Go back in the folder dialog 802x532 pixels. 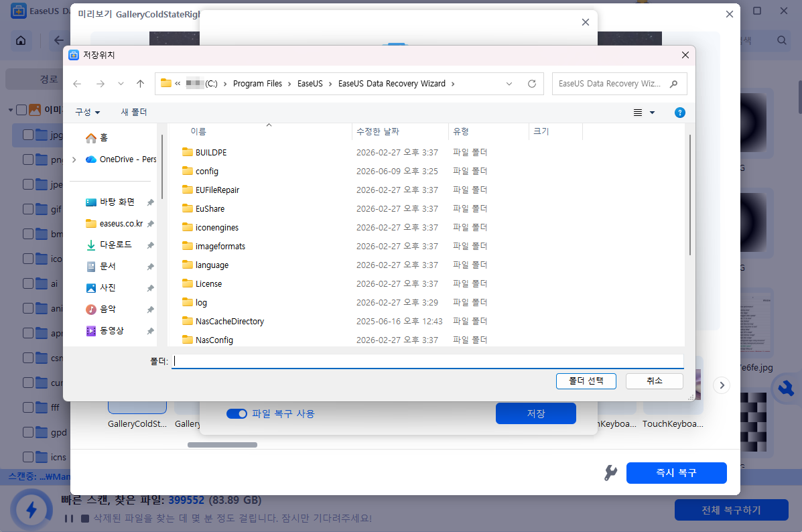tap(77, 84)
